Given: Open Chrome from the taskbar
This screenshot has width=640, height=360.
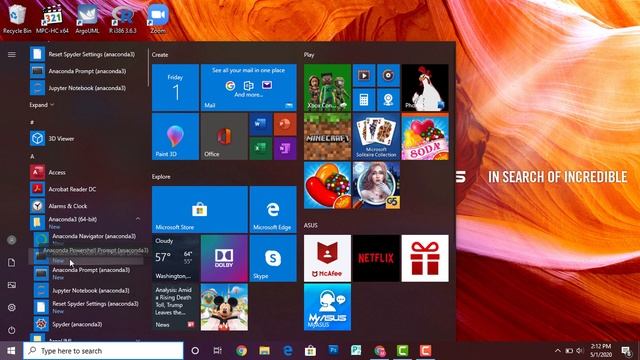Looking at the screenshot, I should [x=241, y=351].
